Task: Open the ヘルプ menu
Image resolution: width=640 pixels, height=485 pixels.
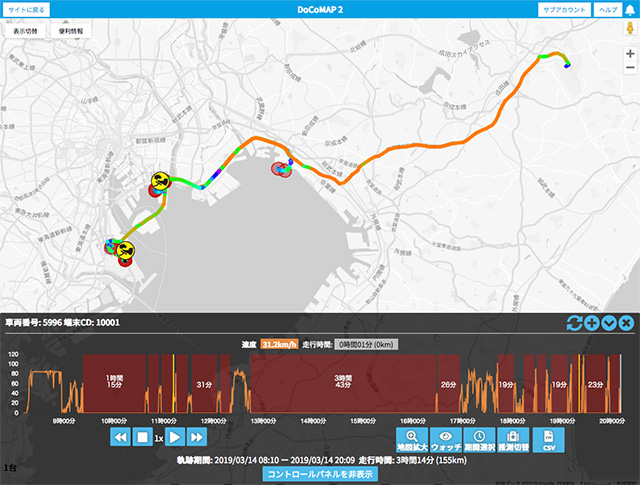Action: click(607, 9)
